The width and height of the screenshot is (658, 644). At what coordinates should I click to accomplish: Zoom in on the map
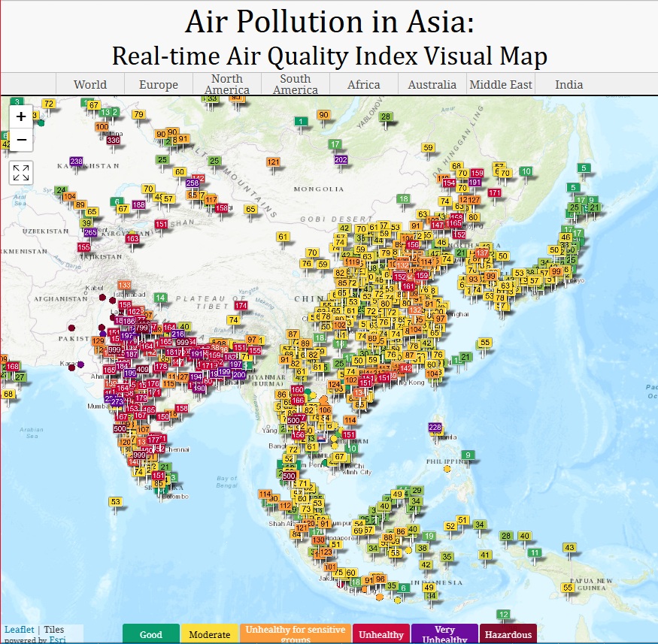pyautogui.click(x=21, y=116)
